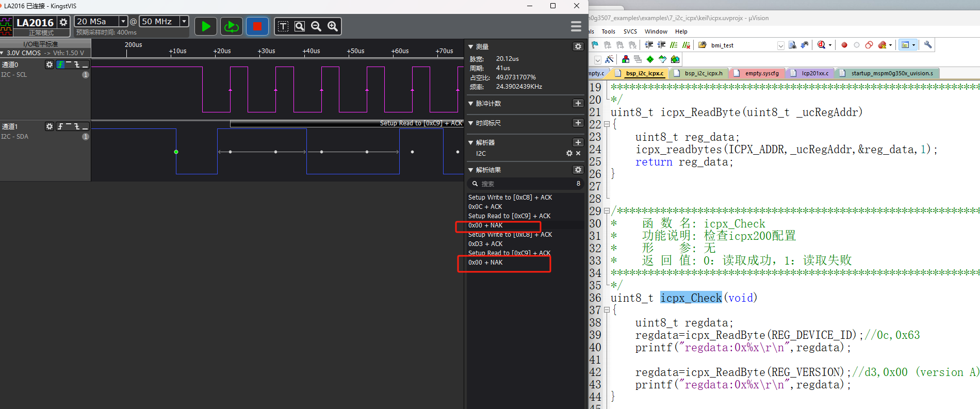Click the zoom-to-fit magnifier icon

pos(300,26)
